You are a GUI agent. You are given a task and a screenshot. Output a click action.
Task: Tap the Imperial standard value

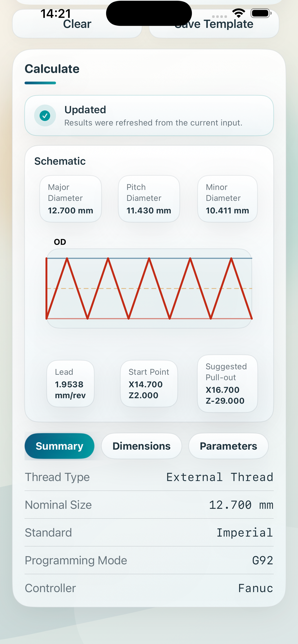245,533
